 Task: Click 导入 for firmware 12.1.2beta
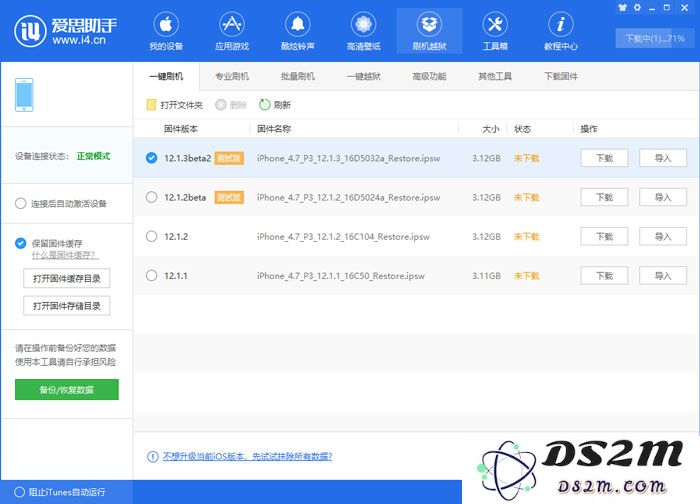coord(663,197)
